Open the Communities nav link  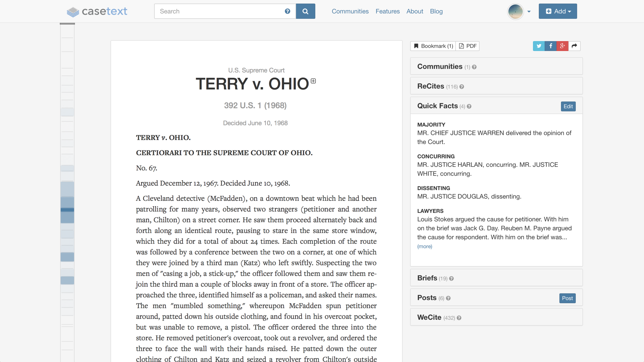[x=350, y=11]
